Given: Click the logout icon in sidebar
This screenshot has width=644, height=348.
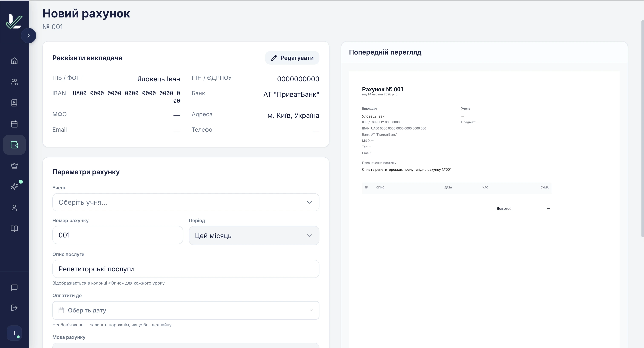Looking at the screenshot, I should [14, 308].
